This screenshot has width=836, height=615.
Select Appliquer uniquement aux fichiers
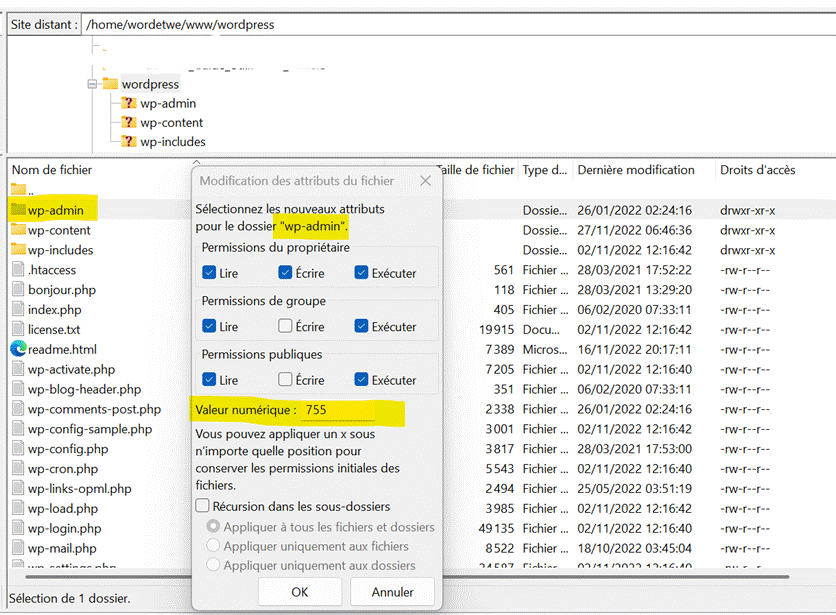coord(213,546)
